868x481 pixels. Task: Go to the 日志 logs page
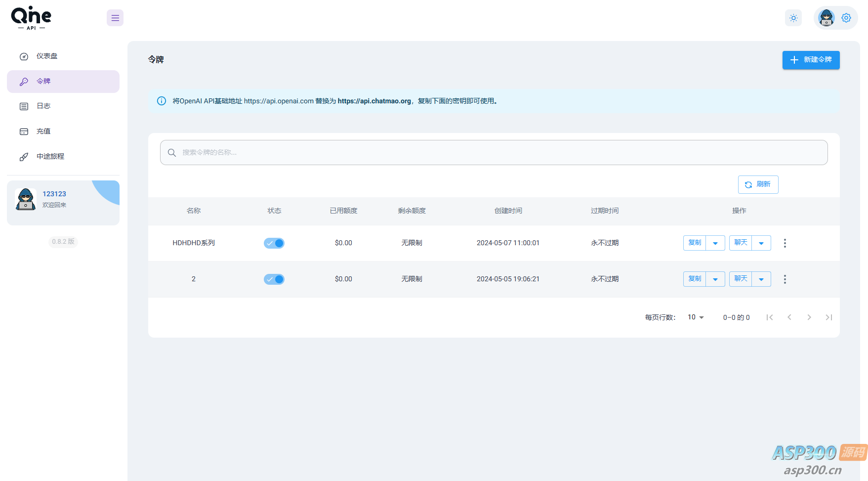[x=43, y=106]
